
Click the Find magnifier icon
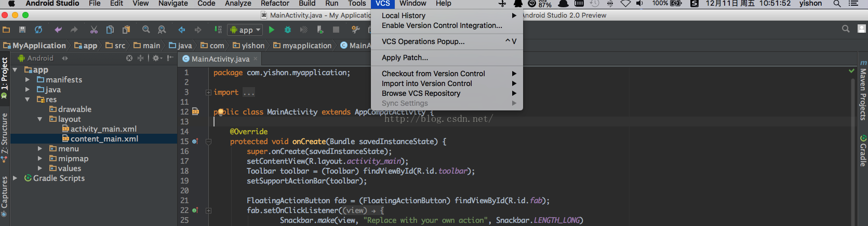point(146,30)
